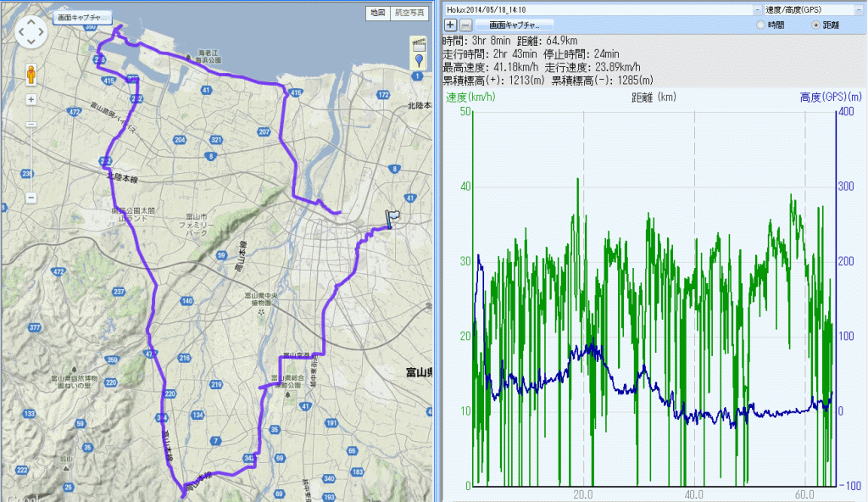Viewport: 868px width, 502px height.
Task: Zoom in the map with plus button
Action: point(31,99)
